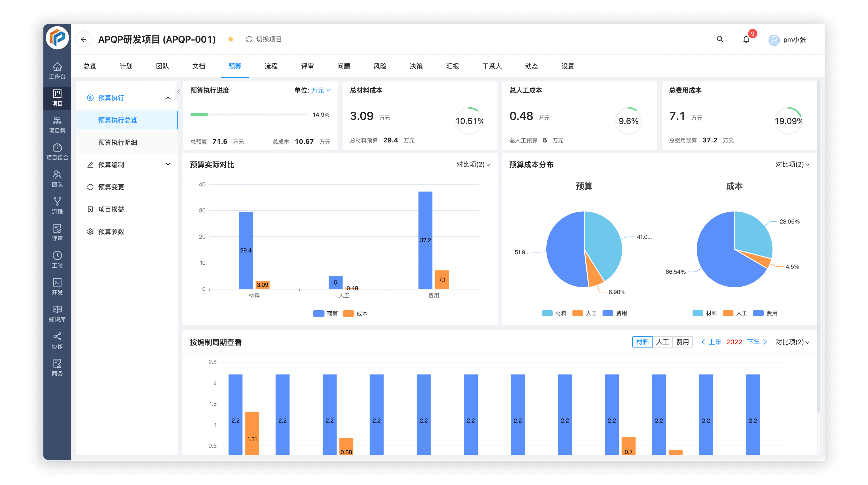
Task: Toggle 材料 legend under 成本 pie
Action: pos(704,313)
